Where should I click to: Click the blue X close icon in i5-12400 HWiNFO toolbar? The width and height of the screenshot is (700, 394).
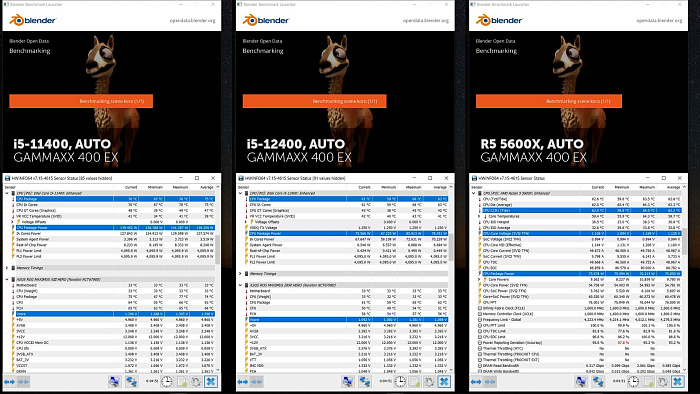tap(444, 382)
